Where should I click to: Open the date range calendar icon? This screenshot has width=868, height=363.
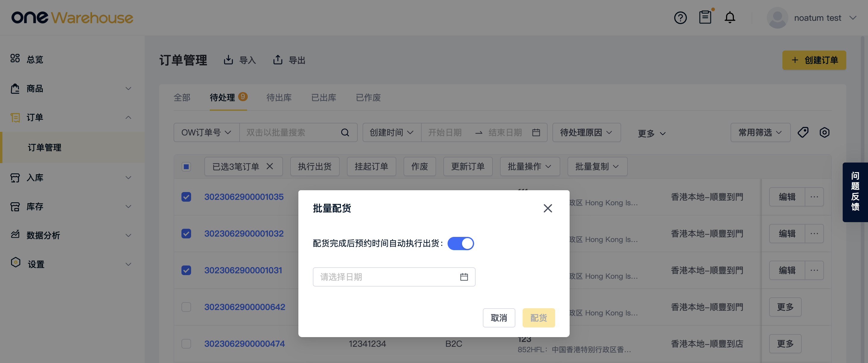tap(536, 132)
